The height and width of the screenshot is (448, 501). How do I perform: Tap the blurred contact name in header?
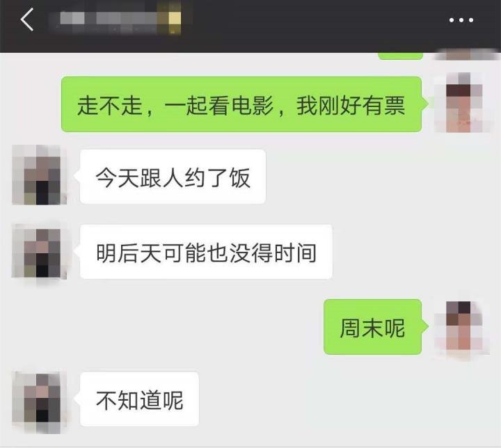coord(121,18)
